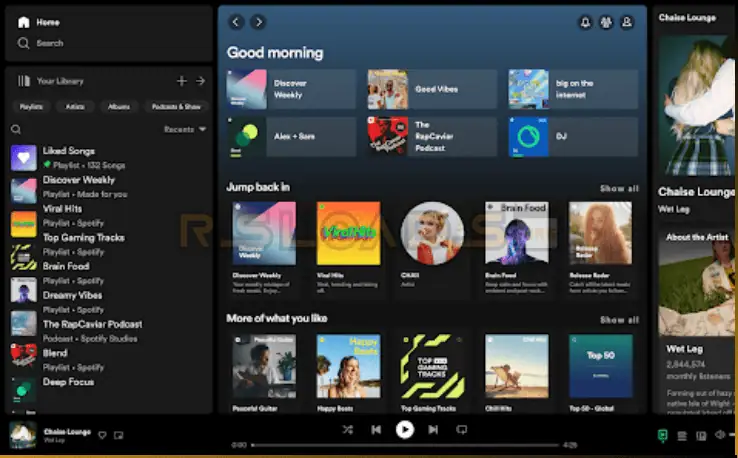
Task: Skip to the next track
Action: coord(433,429)
